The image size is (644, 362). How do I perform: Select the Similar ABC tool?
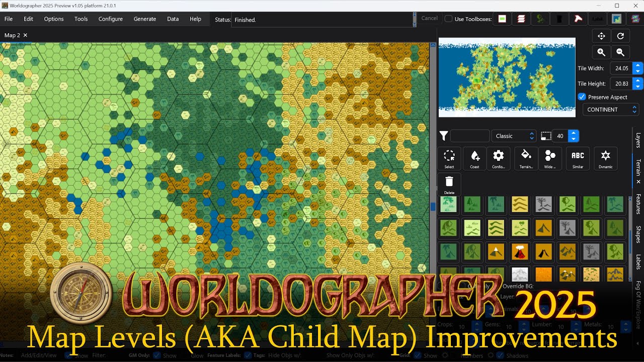578,158
